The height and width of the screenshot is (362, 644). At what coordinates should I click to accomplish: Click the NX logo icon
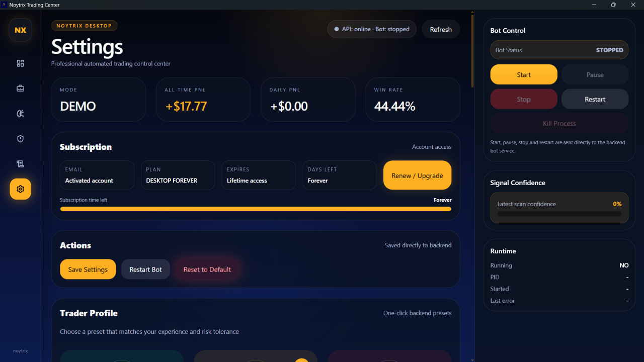[20, 30]
